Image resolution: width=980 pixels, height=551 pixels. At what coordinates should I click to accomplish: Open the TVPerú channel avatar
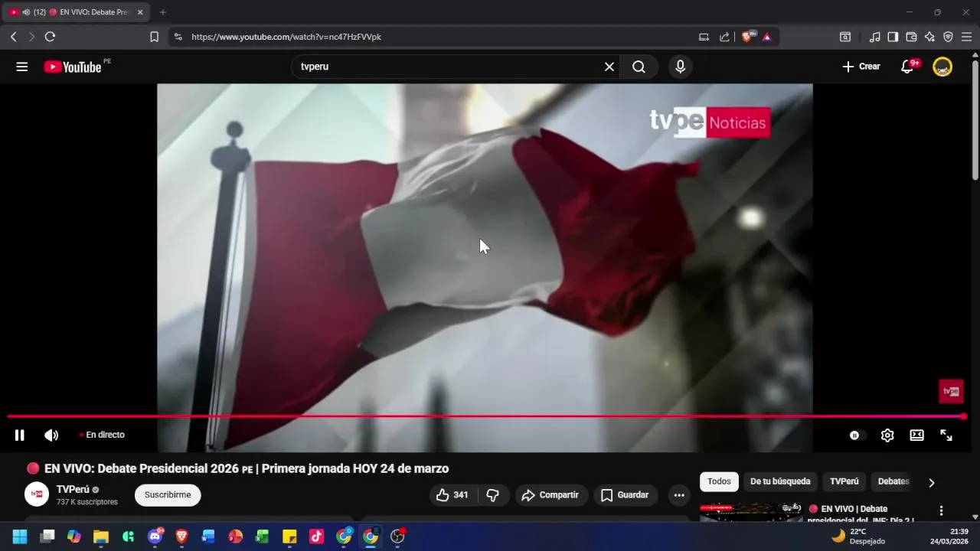coord(37,494)
